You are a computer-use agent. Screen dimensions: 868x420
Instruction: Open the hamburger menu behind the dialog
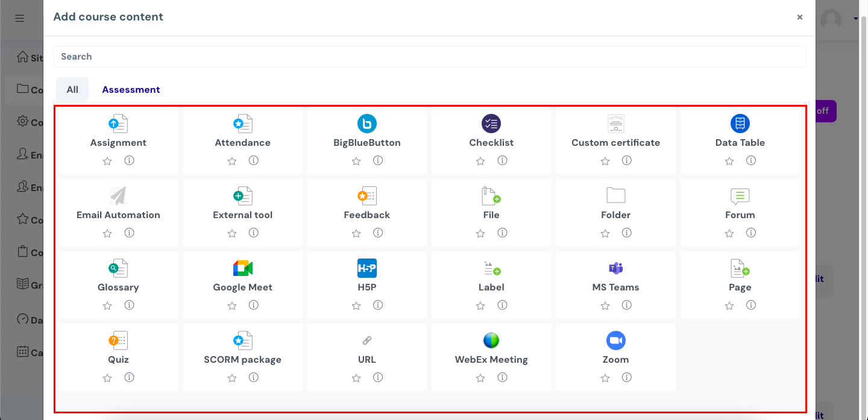coord(20,18)
